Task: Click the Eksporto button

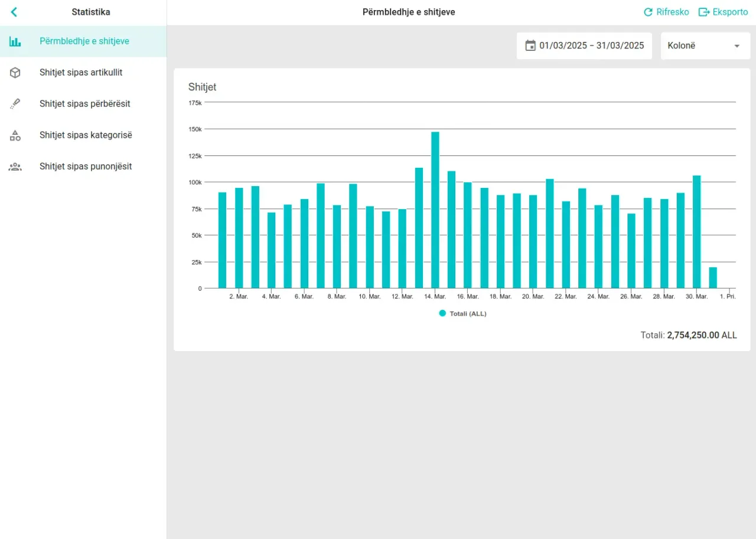Action: (723, 12)
